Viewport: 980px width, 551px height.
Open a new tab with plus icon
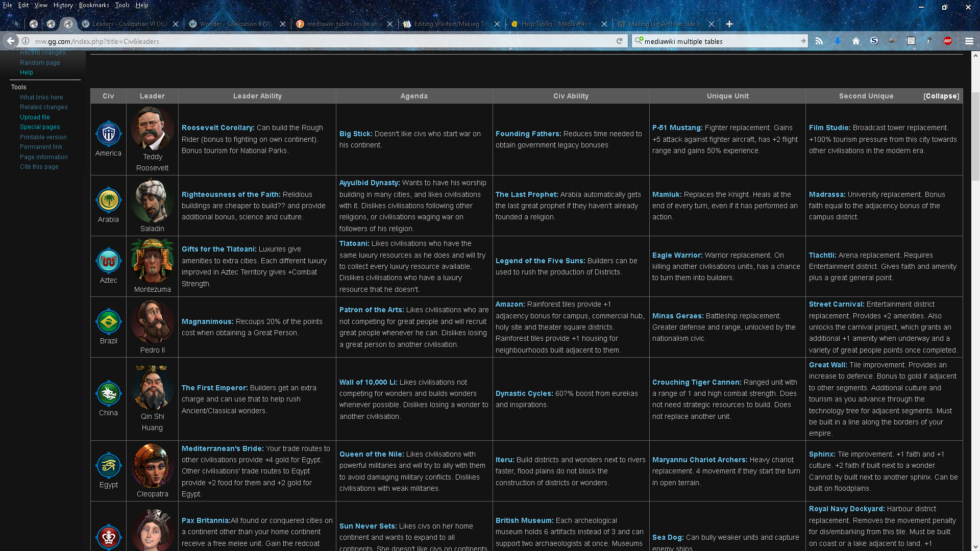point(729,24)
